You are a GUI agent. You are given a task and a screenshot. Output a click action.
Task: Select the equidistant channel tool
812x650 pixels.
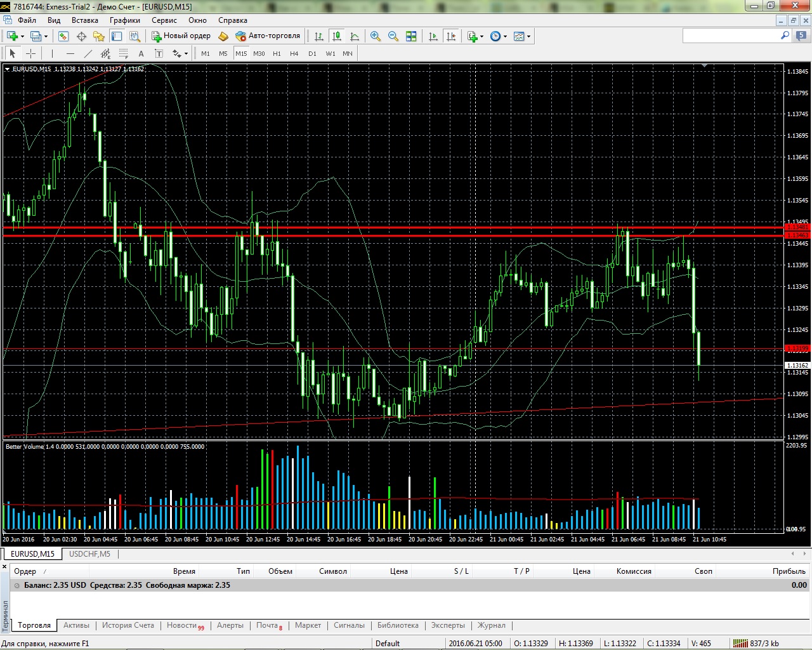(105, 53)
